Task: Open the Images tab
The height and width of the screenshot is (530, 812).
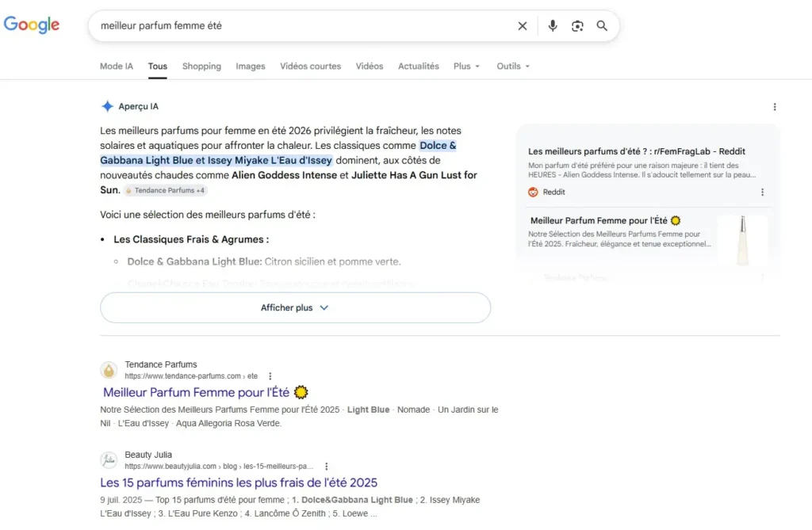Action: (x=250, y=67)
